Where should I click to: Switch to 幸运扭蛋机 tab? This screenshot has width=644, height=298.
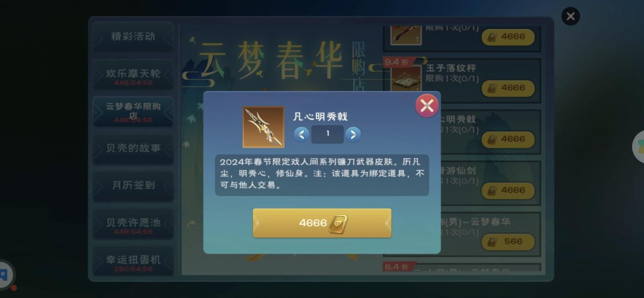click(133, 261)
